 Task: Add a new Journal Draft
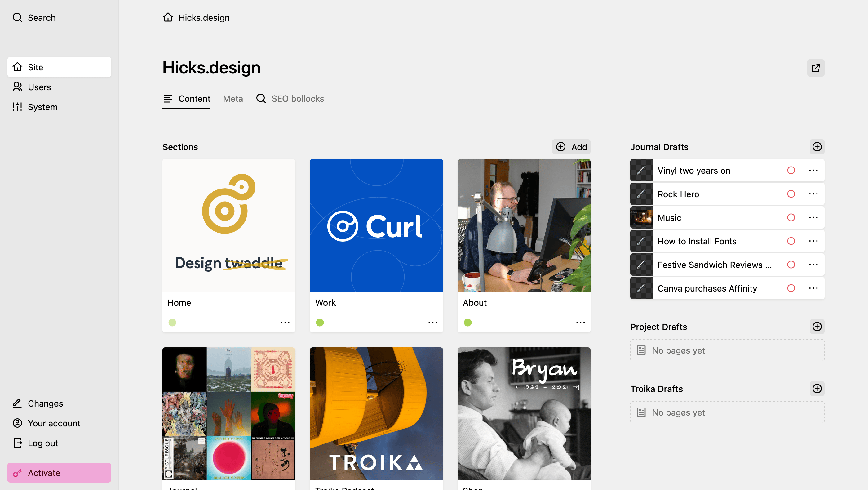pos(817,147)
